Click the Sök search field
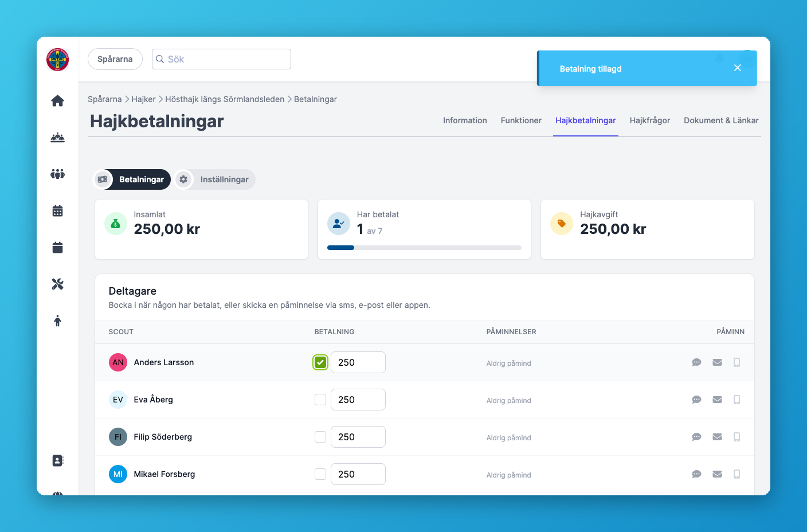The image size is (807, 532). point(221,59)
